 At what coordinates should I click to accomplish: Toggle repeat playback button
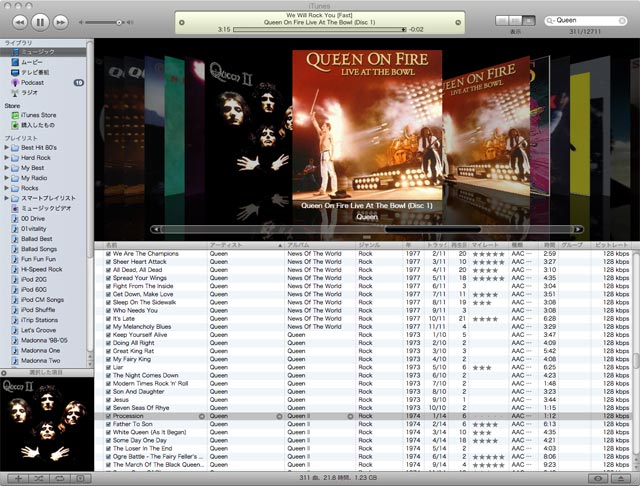[x=60, y=478]
